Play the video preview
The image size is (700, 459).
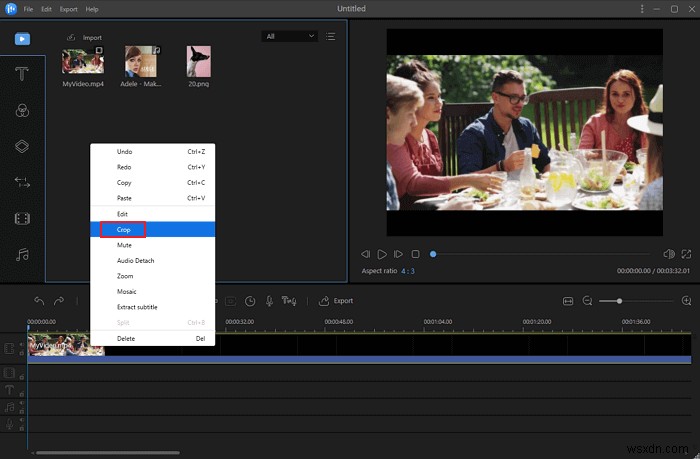(x=382, y=255)
